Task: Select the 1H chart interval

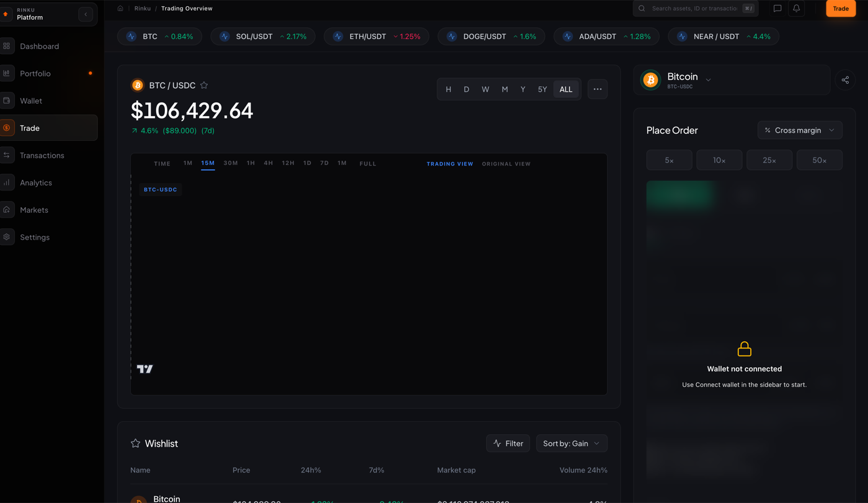Action: point(250,163)
